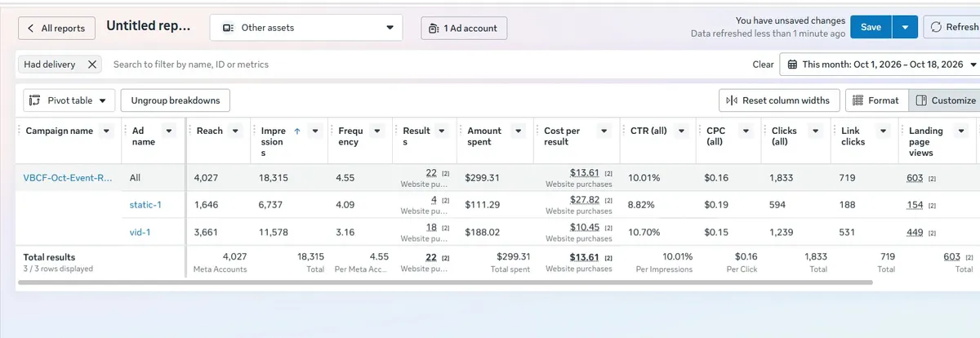Viewport: 980px width, 338px height.
Task: Open Landing page views column menu
Action: click(x=961, y=131)
